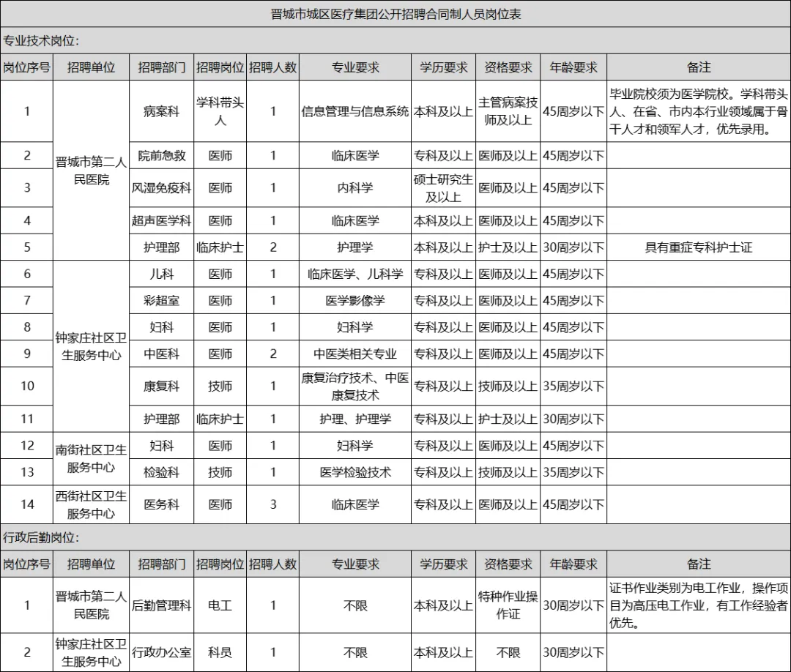Click the 信息管理与信息系统 major requirement cell
Viewport: 791px width, 672px height.
(x=355, y=111)
